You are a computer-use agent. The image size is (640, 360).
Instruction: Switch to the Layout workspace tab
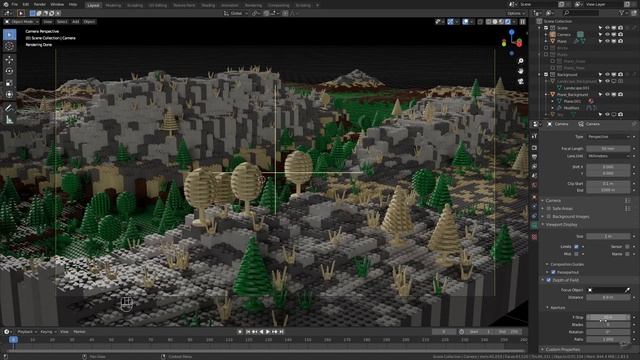(93, 5)
